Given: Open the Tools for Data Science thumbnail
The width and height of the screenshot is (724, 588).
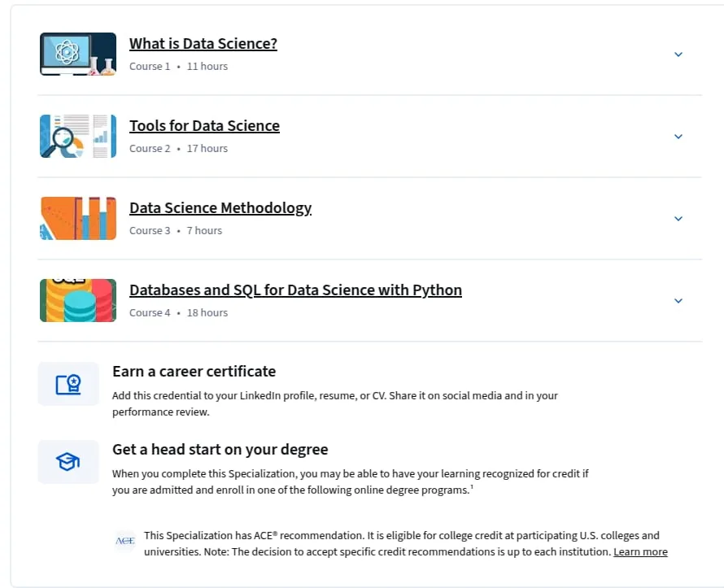Looking at the screenshot, I should tap(78, 136).
